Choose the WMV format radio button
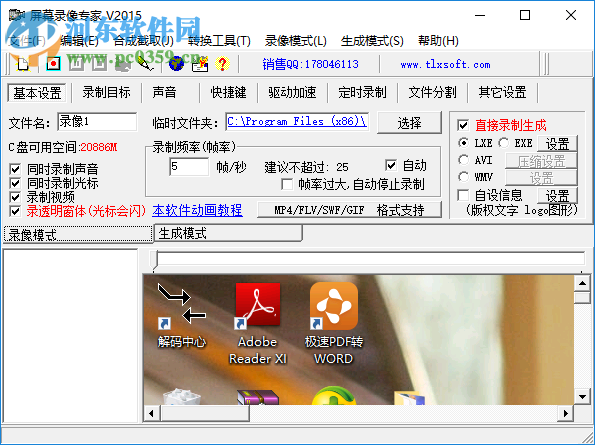 point(463,177)
